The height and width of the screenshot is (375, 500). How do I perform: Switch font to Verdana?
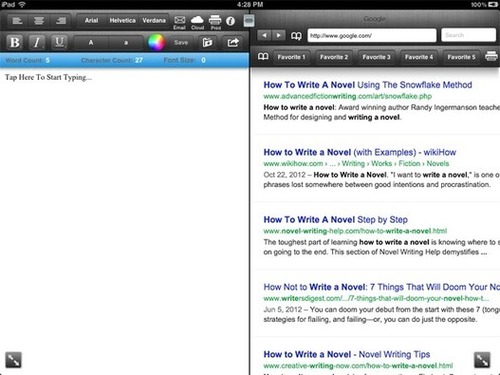154,21
